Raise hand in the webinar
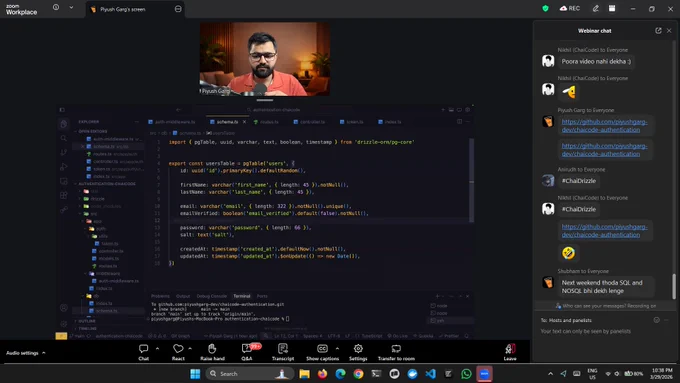 point(212,352)
